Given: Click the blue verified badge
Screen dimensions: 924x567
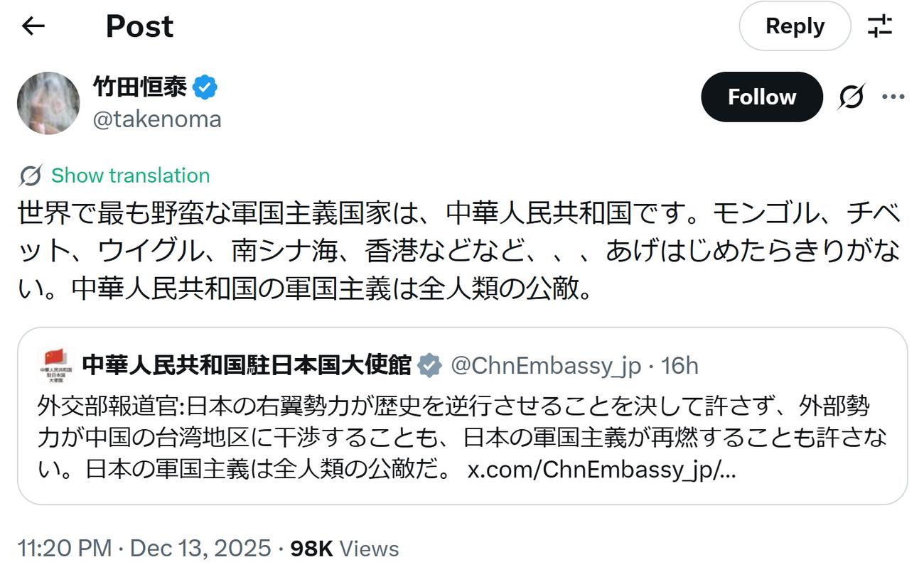Looking at the screenshot, I should [x=205, y=87].
